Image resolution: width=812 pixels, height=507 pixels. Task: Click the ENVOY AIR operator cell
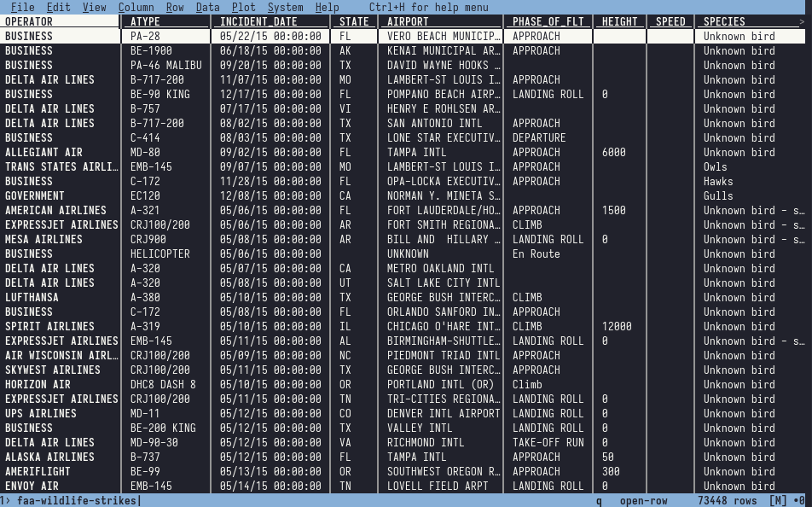pyautogui.click(x=32, y=487)
